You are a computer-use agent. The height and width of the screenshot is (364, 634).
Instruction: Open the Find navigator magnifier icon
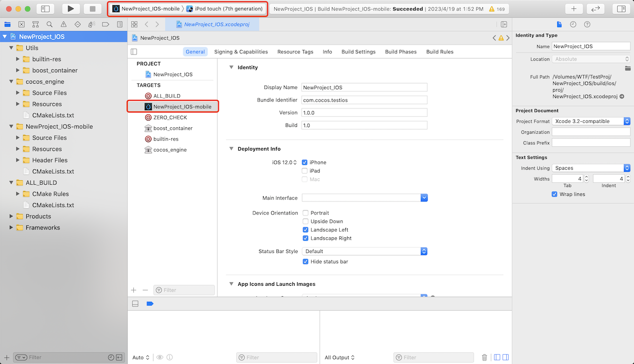coord(50,24)
